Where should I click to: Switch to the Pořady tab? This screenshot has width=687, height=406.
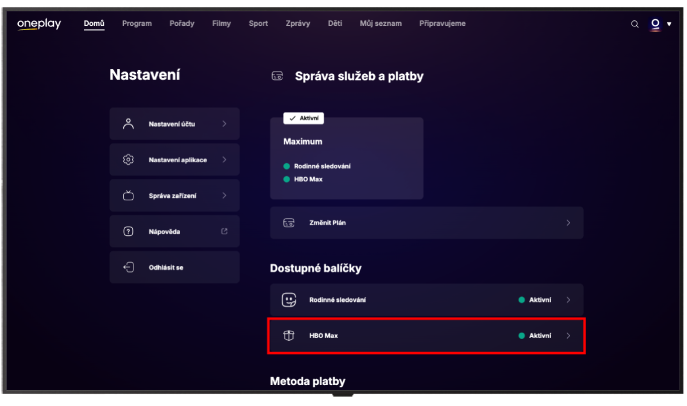tap(182, 24)
